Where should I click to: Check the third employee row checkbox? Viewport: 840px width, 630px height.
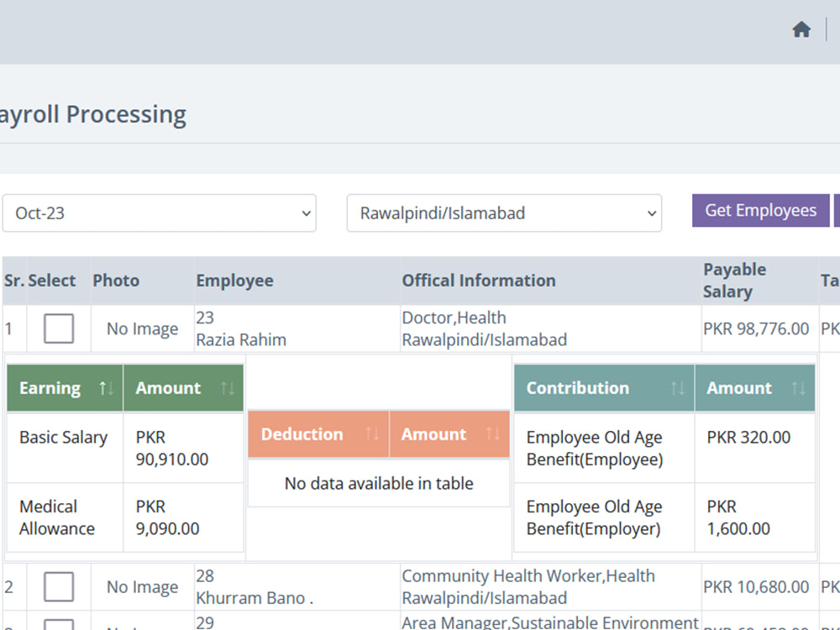coord(59,625)
